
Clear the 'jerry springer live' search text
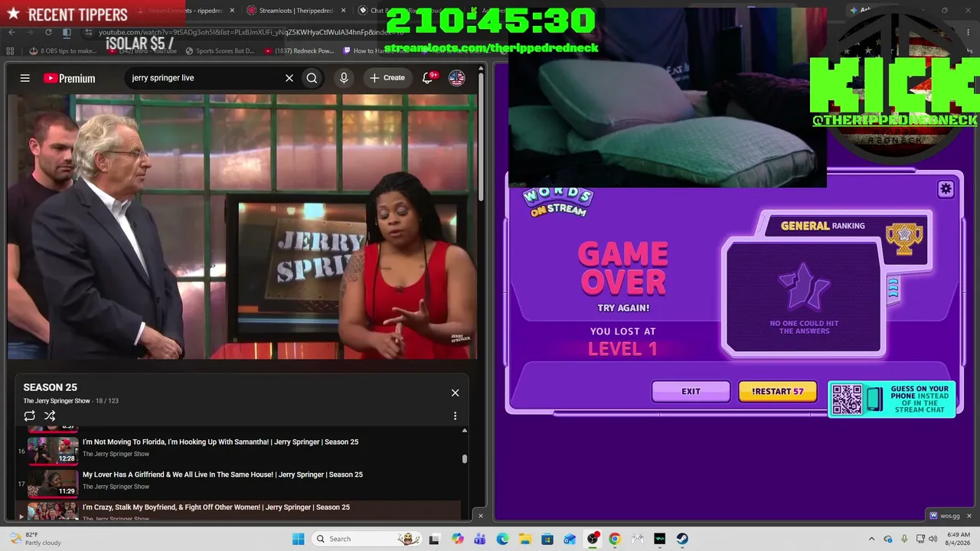(x=289, y=78)
